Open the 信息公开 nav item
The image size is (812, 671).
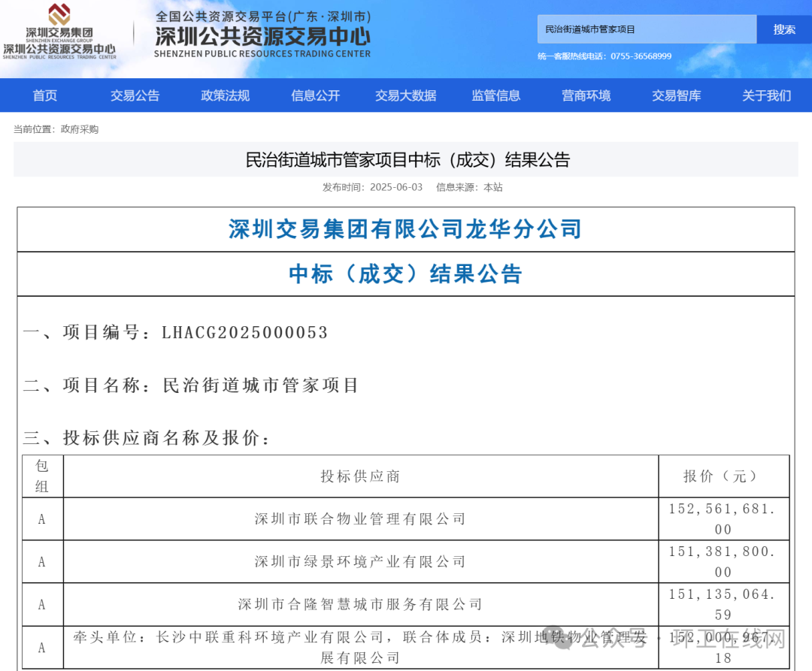tap(315, 95)
